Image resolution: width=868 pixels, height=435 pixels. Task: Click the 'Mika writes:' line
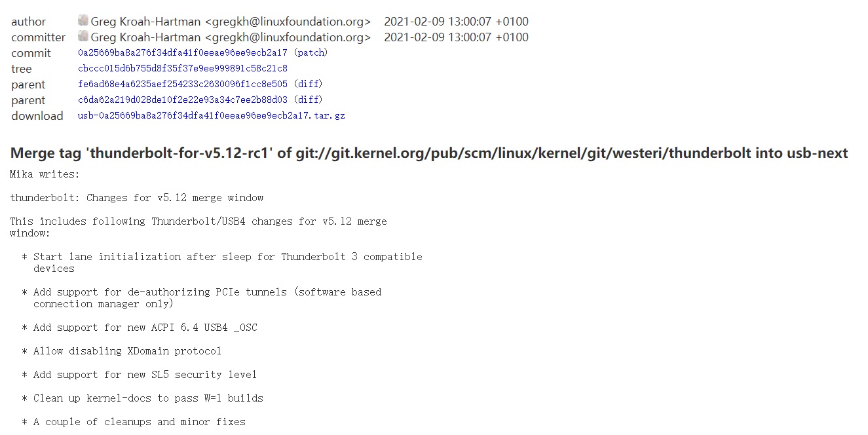pos(45,174)
